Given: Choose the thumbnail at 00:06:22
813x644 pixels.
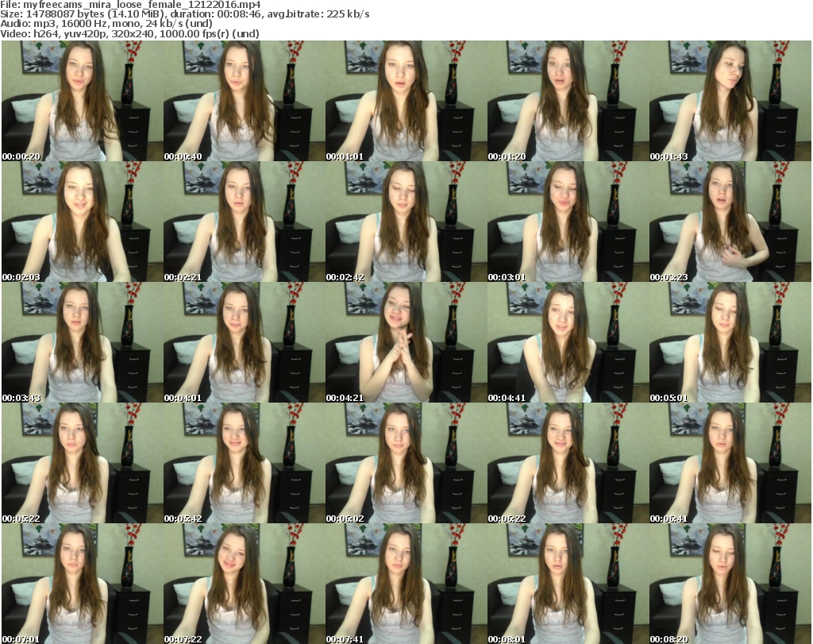Looking at the screenshot, I should pos(568,464).
